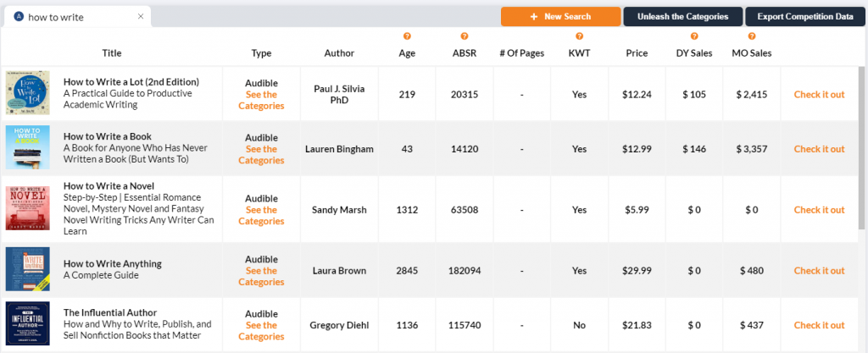Image resolution: width=868 pixels, height=353 pixels.
Task: Start a New Search
Action: (x=560, y=17)
